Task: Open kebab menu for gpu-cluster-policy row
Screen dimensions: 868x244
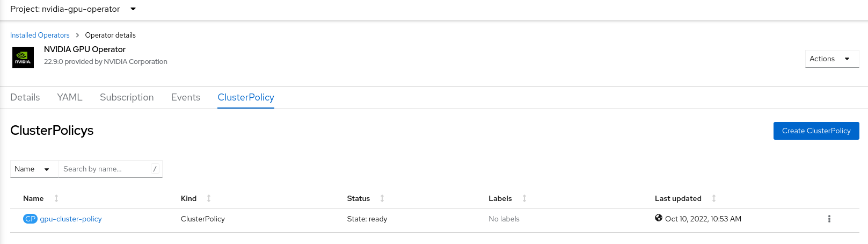Action: [x=829, y=219]
